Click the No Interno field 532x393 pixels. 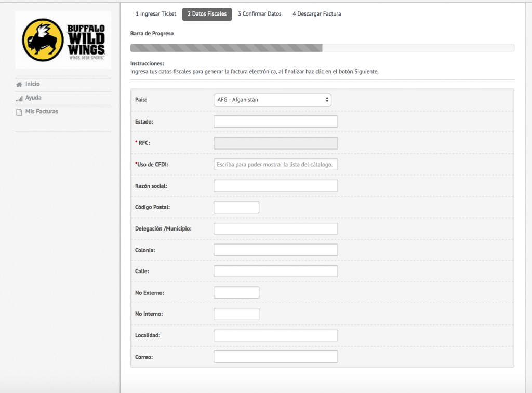(x=236, y=314)
